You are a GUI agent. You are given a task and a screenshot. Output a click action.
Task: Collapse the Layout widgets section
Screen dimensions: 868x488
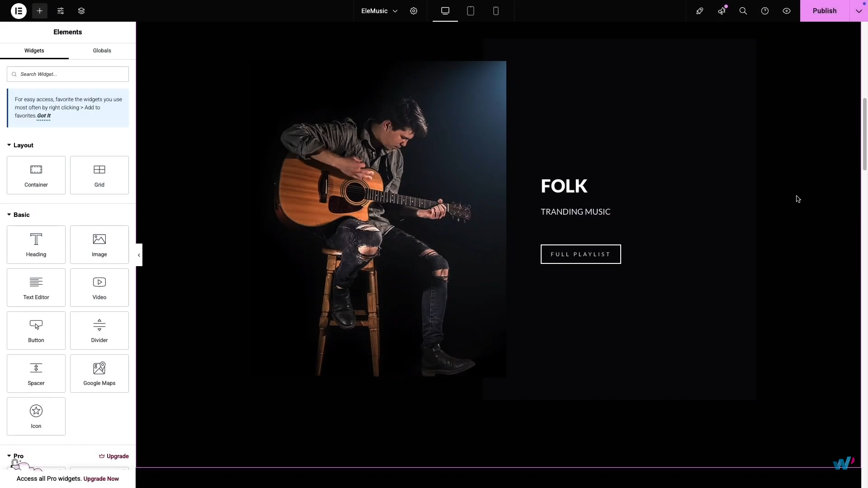[x=20, y=145]
